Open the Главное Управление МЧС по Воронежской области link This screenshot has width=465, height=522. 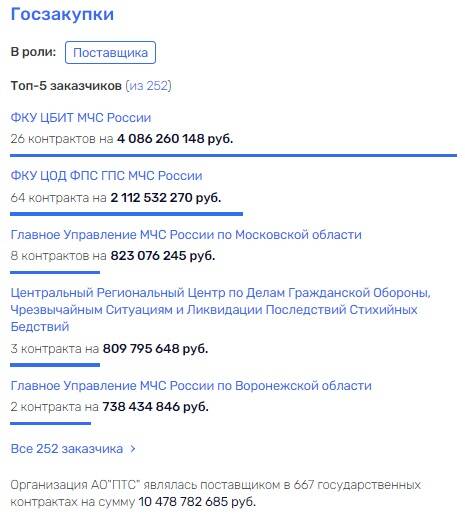[x=191, y=385]
